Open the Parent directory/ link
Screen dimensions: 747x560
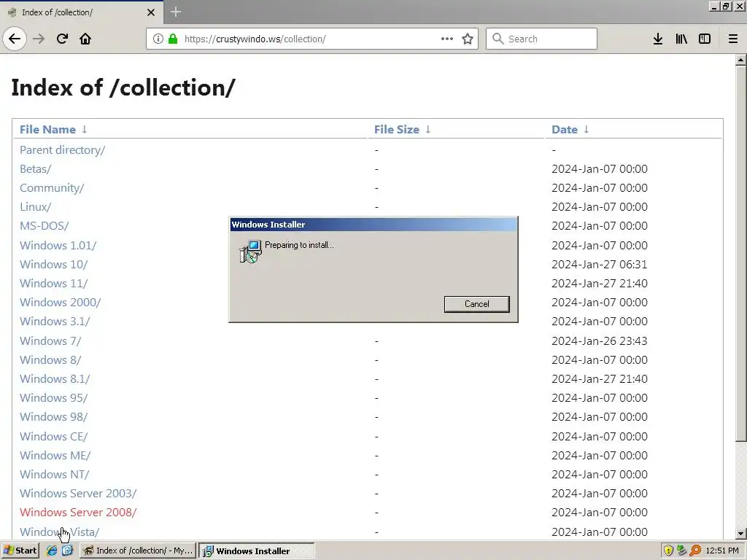click(x=63, y=150)
